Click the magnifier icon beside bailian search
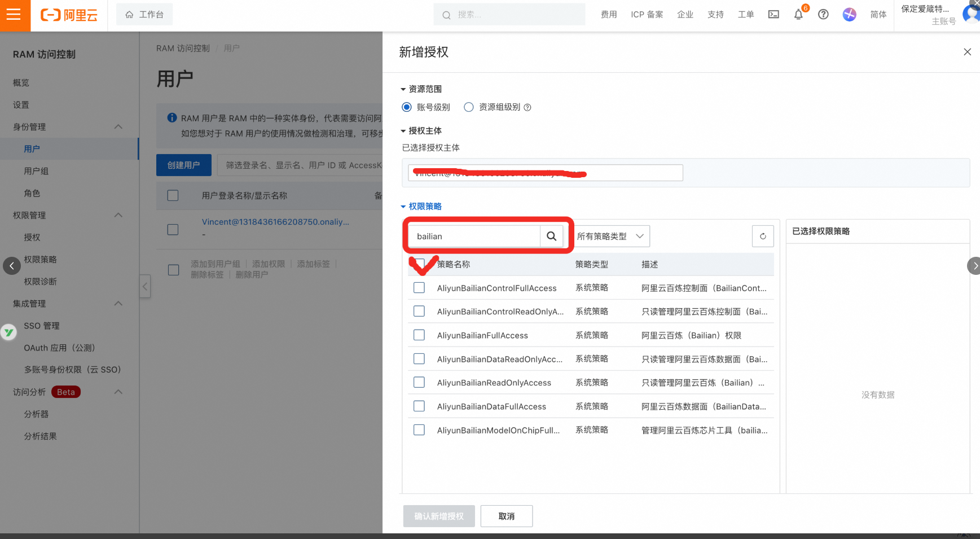The height and width of the screenshot is (539, 980). 551,236
